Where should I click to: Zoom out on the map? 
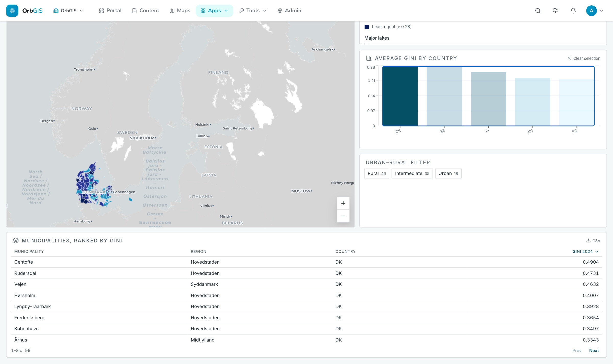[x=343, y=216]
